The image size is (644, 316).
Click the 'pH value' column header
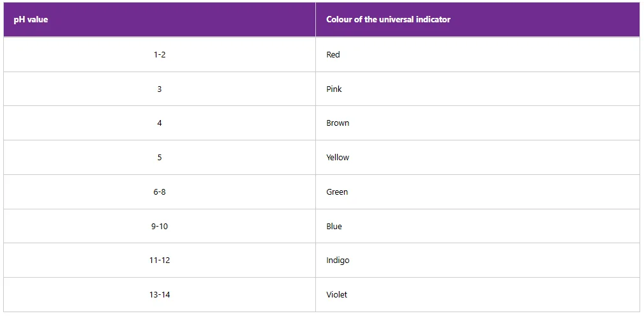pyautogui.click(x=31, y=20)
